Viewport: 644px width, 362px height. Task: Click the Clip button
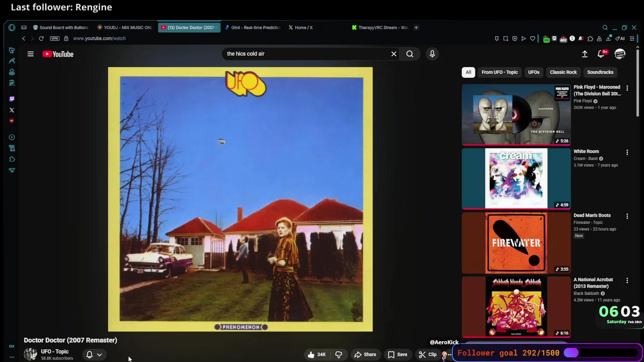pos(428,354)
